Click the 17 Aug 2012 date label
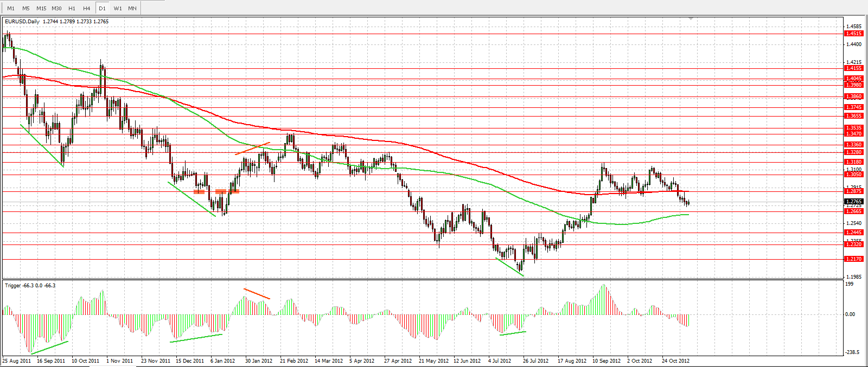Viewport: 868px width, 367px height. point(572,360)
